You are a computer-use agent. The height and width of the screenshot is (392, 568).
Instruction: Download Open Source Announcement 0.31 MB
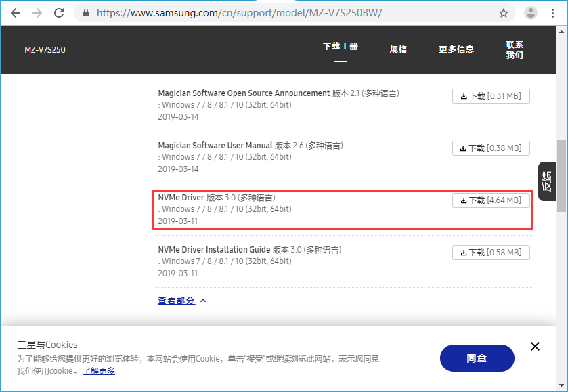[x=491, y=96]
